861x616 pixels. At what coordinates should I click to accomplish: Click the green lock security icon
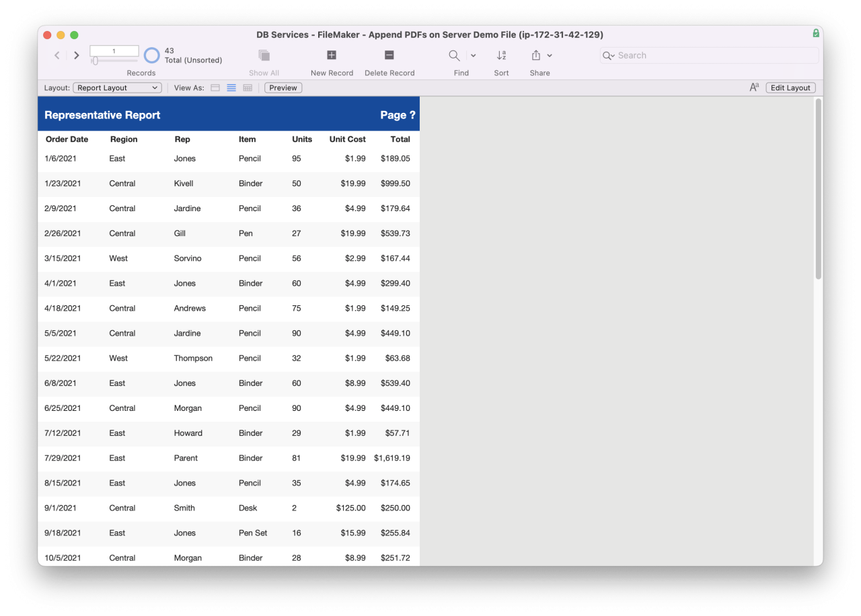point(816,33)
